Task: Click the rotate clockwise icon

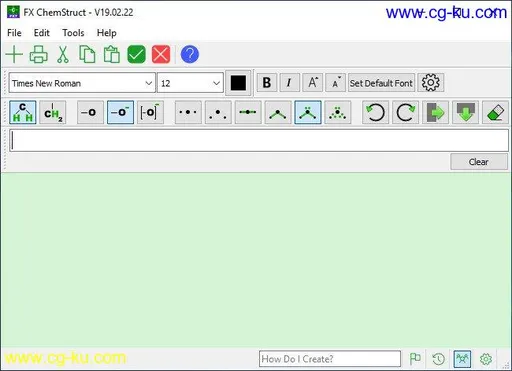Action: pos(405,112)
